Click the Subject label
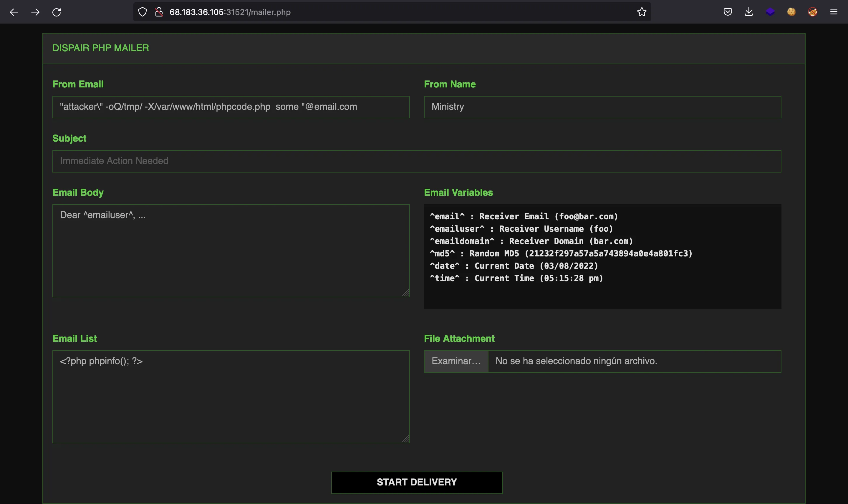This screenshot has width=848, height=504. (69, 139)
